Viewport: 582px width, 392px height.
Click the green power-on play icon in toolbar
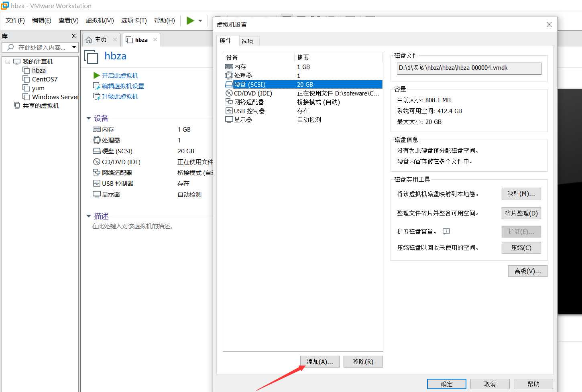(190, 20)
